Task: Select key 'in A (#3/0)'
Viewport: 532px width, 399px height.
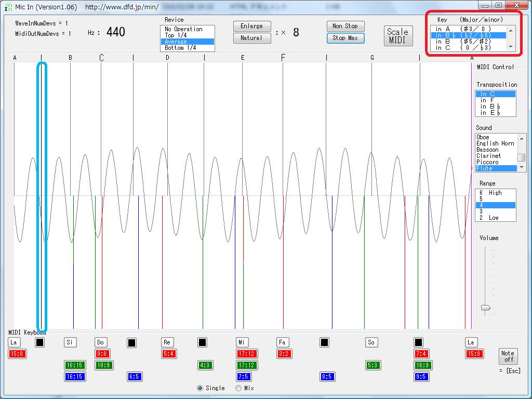Action: tap(469, 29)
